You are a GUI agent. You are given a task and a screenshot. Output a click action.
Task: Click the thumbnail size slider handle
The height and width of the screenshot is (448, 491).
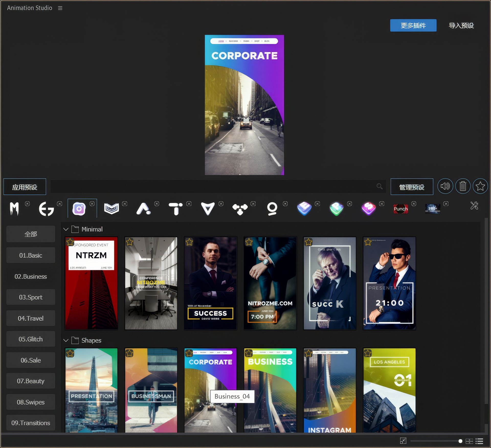pos(460,441)
